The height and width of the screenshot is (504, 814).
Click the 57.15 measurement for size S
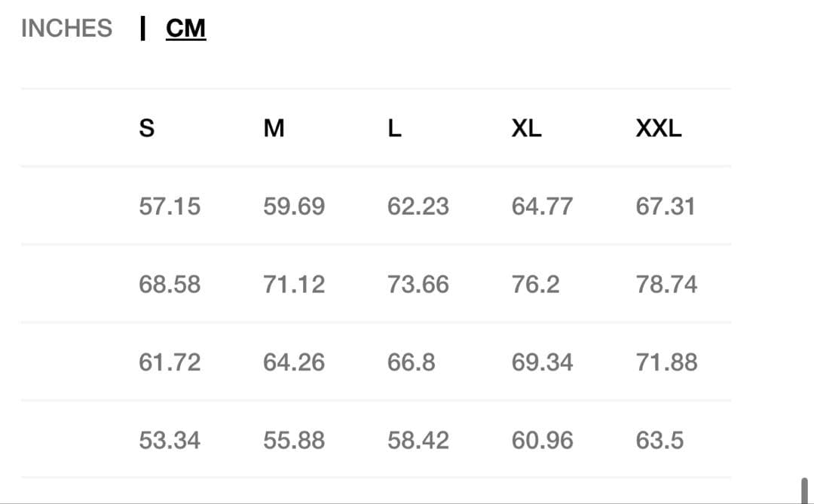pos(170,206)
